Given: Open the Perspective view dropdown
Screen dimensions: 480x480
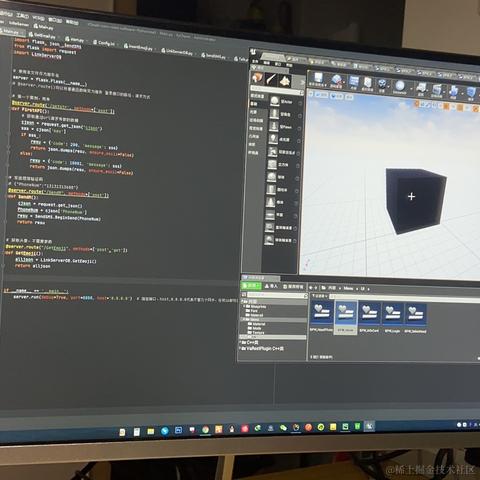Looking at the screenshot, I should coord(322,95).
